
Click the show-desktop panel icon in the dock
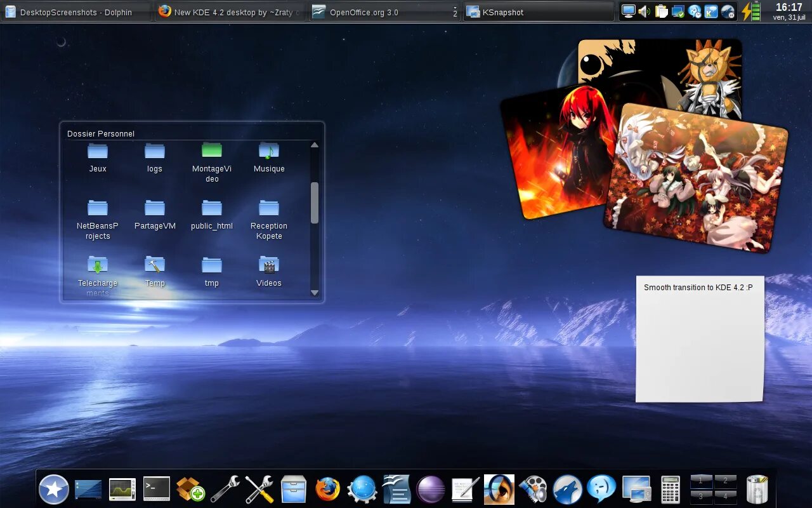point(88,490)
